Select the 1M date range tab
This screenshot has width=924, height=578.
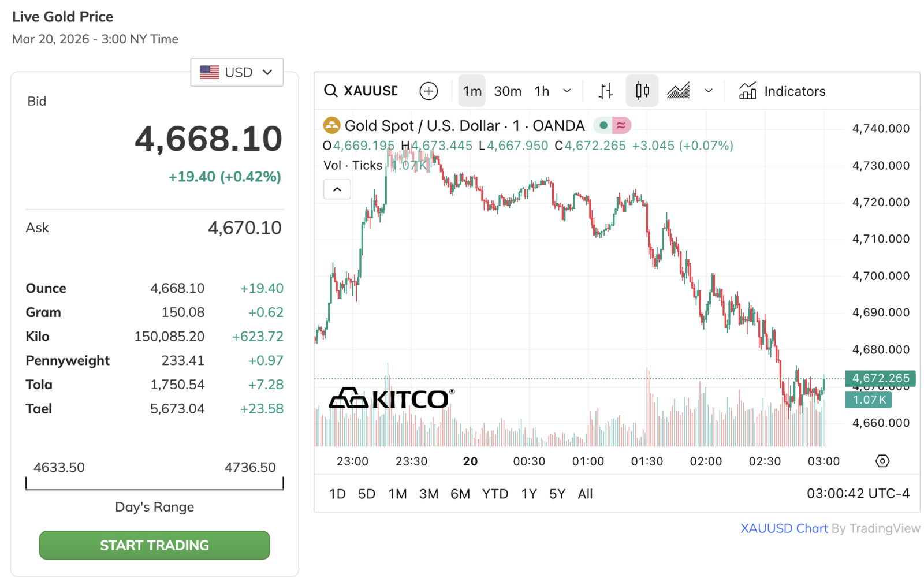point(397,494)
